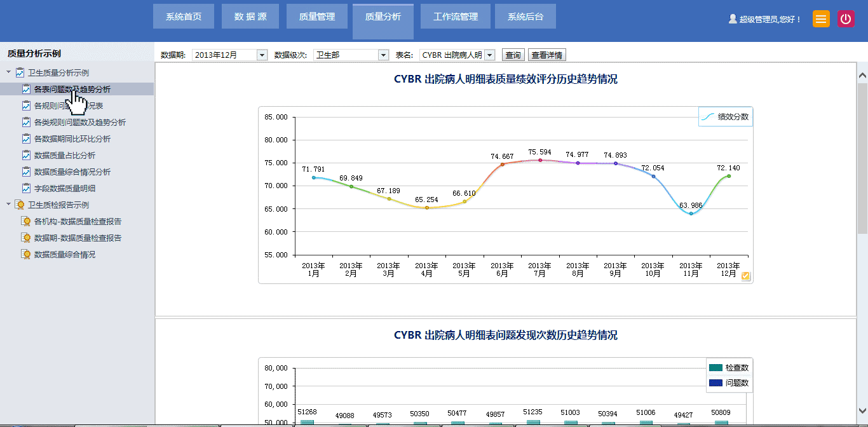The width and height of the screenshot is (868, 427).
Task: Go to 系统首页 tab
Action: pos(184,17)
